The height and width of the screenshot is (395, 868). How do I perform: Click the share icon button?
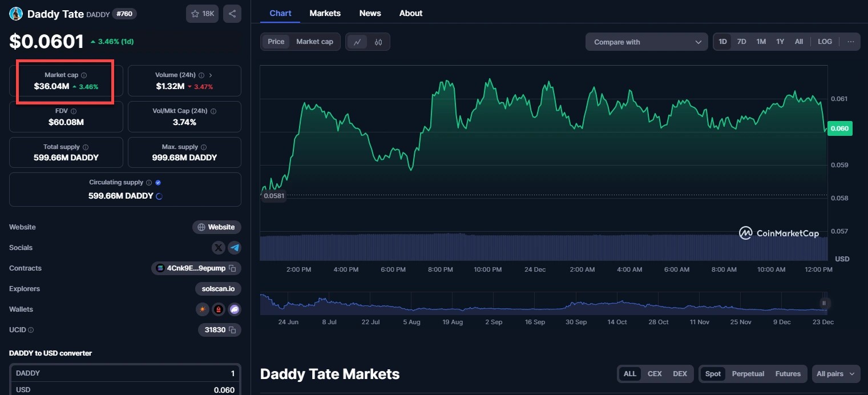[232, 14]
